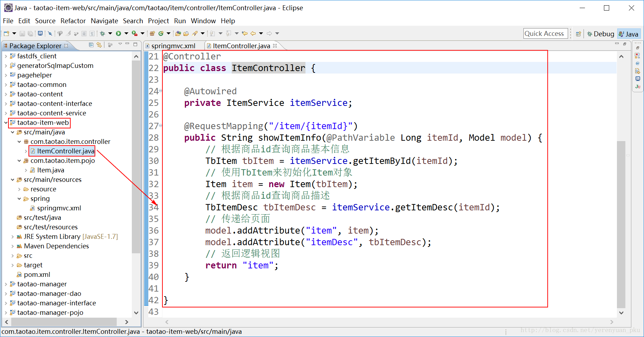
Task: Switch to the Debug perspective
Action: [x=600, y=34]
